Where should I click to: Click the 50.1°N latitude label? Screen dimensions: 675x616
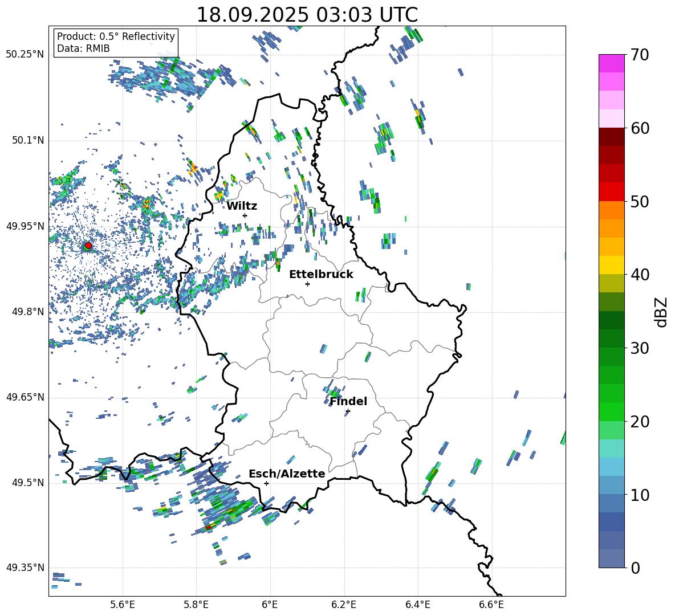[27, 140]
